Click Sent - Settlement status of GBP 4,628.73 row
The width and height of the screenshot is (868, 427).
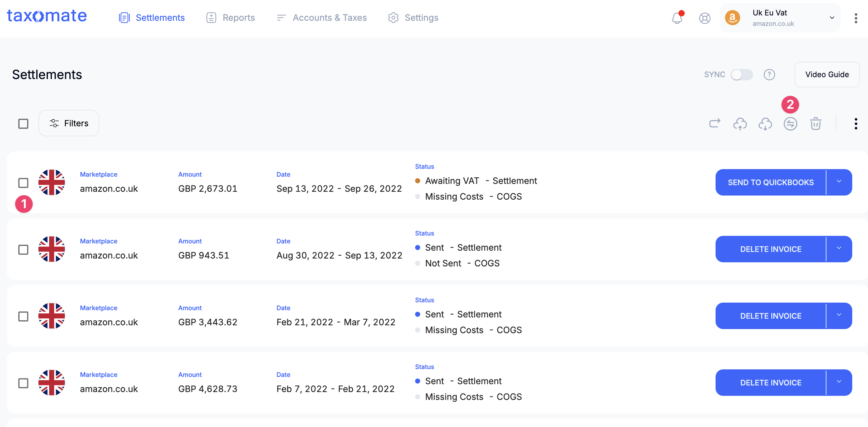458,381
